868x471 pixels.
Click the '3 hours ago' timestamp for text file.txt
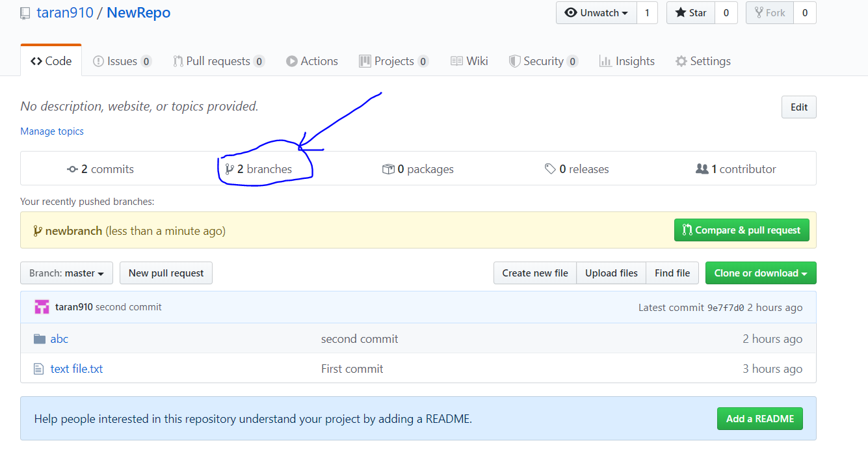[x=772, y=369]
